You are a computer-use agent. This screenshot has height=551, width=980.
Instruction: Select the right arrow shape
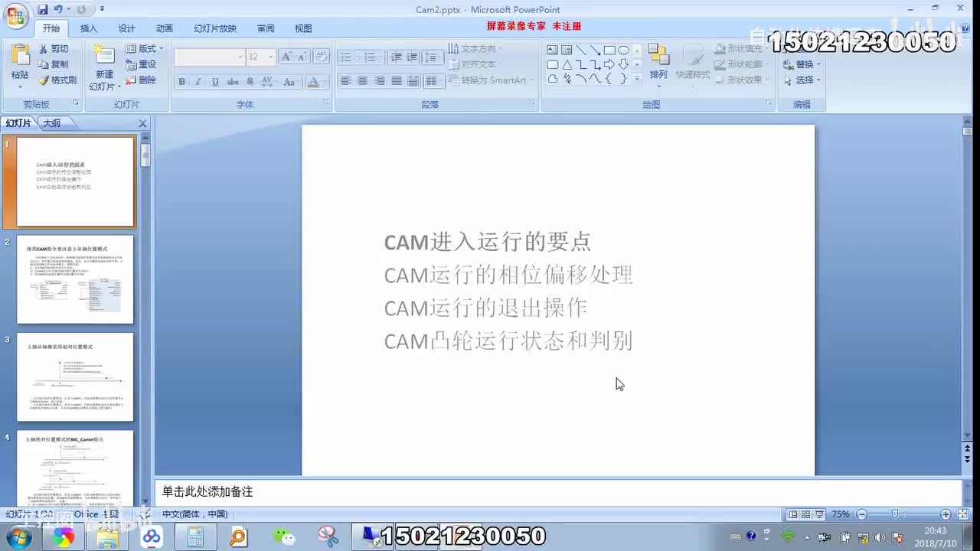coord(609,64)
